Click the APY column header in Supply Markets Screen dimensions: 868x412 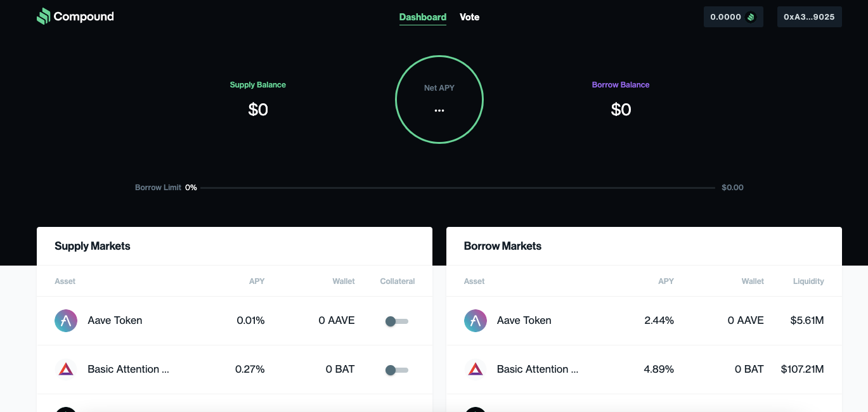point(257,281)
